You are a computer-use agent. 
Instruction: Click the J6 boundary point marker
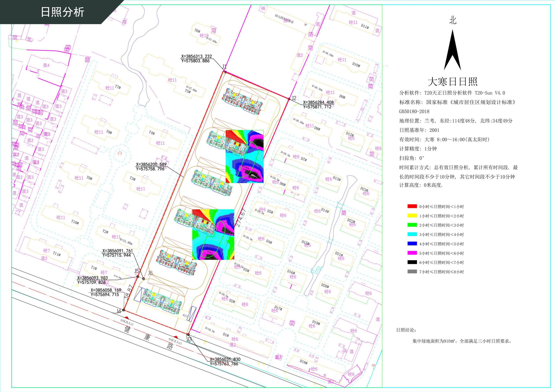pyautogui.click(x=144, y=278)
